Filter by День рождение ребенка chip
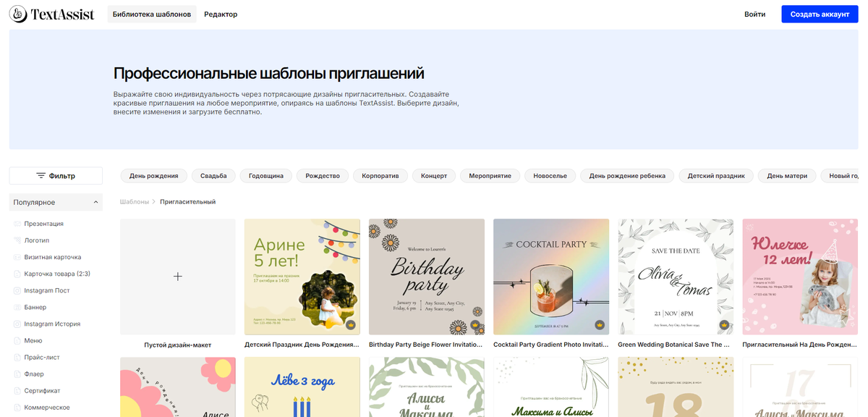Viewport: 868px width, 417px height. (627, 176)
